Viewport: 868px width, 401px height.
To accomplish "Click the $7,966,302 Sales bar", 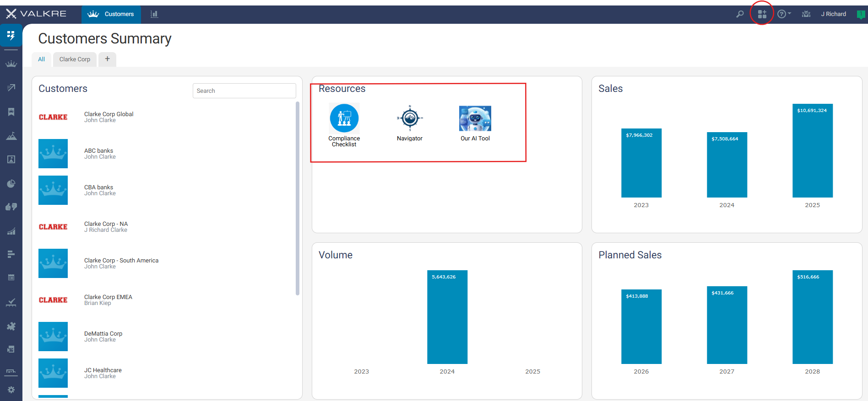I will pos(641,163).
